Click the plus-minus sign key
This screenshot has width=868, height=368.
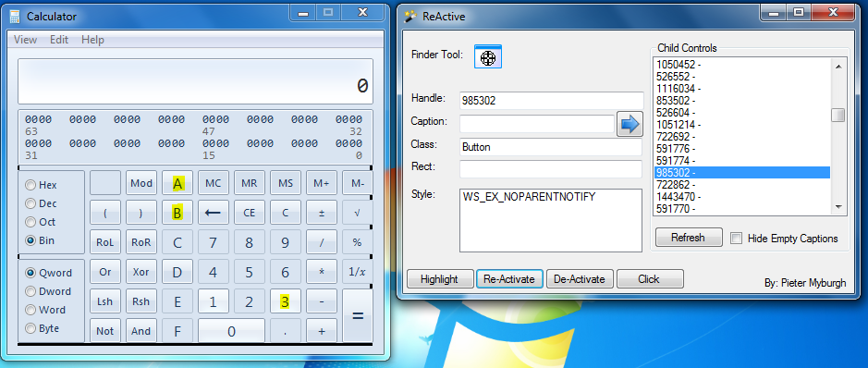click(321, 212)
